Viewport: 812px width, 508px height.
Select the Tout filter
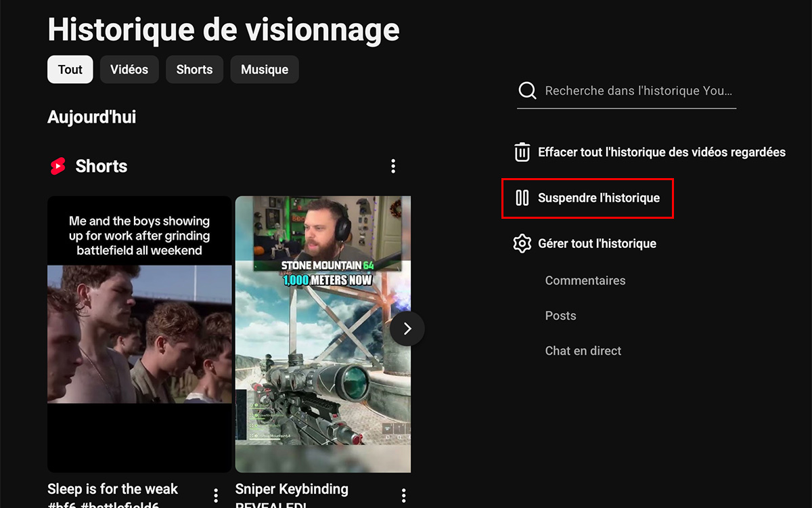tap(70, 69)
